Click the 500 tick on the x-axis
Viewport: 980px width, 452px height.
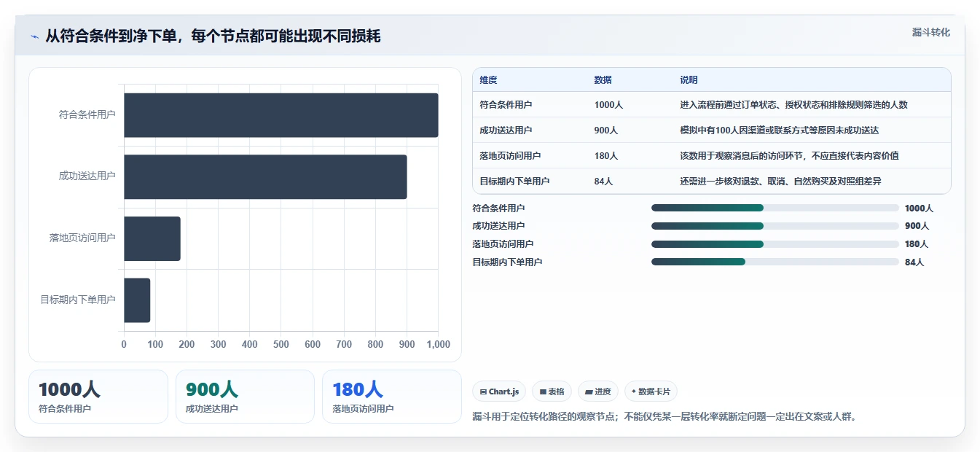(x=281, y=345)
